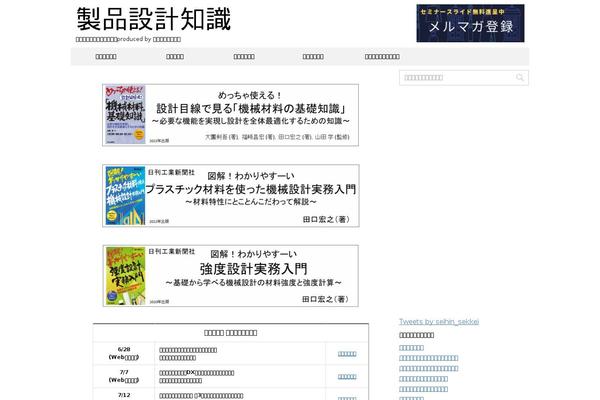
Task: Focus the site search input field
Action: 464,78
